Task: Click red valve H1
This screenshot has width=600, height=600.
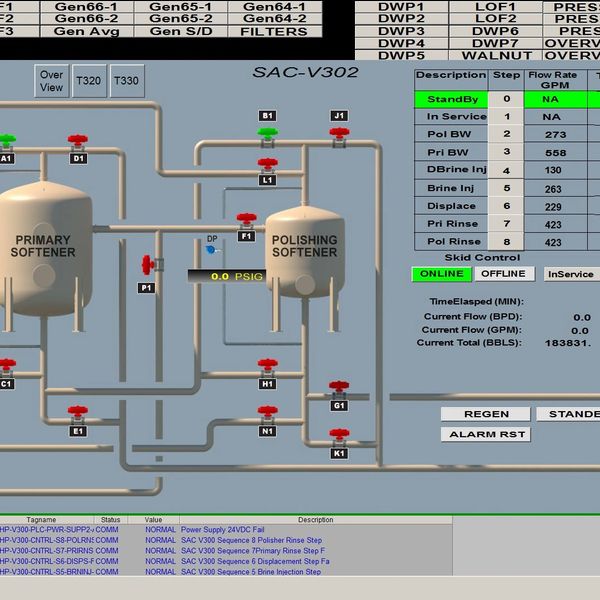Action: pyautogui.click(x=267, y=366)
